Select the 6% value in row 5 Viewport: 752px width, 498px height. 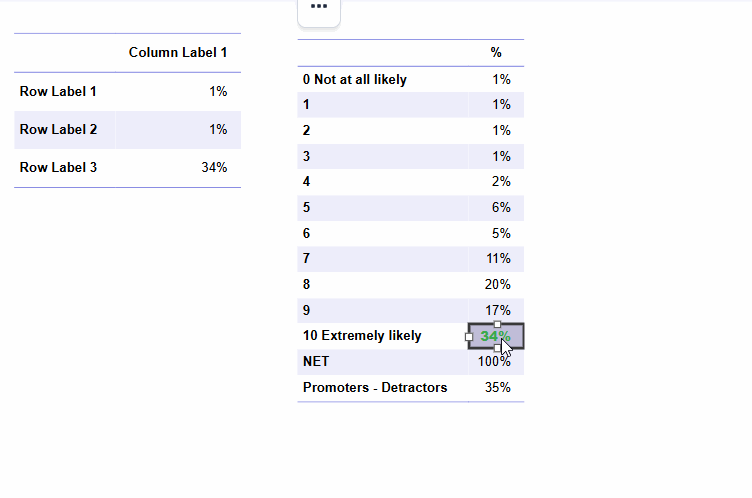(x=501, y=207)
